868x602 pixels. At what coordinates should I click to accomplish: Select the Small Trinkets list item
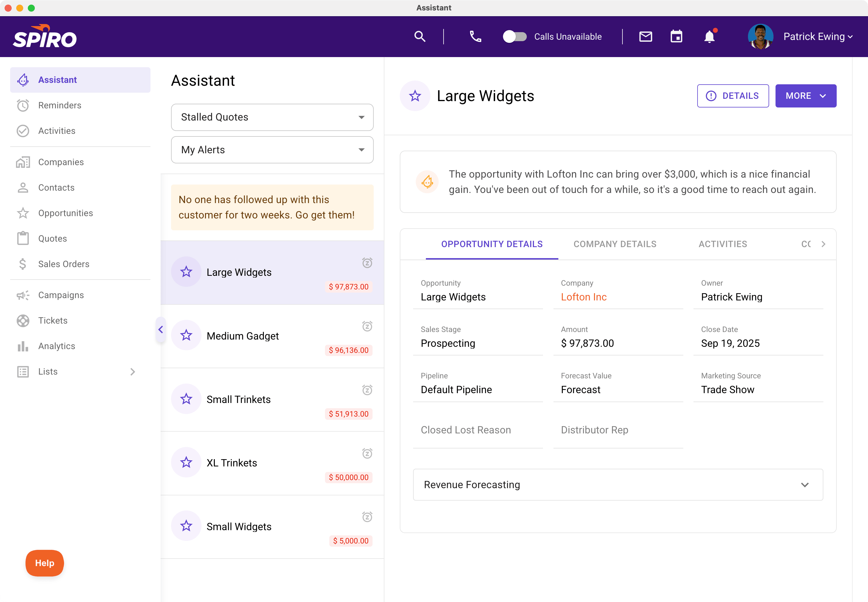click(272, 399)
